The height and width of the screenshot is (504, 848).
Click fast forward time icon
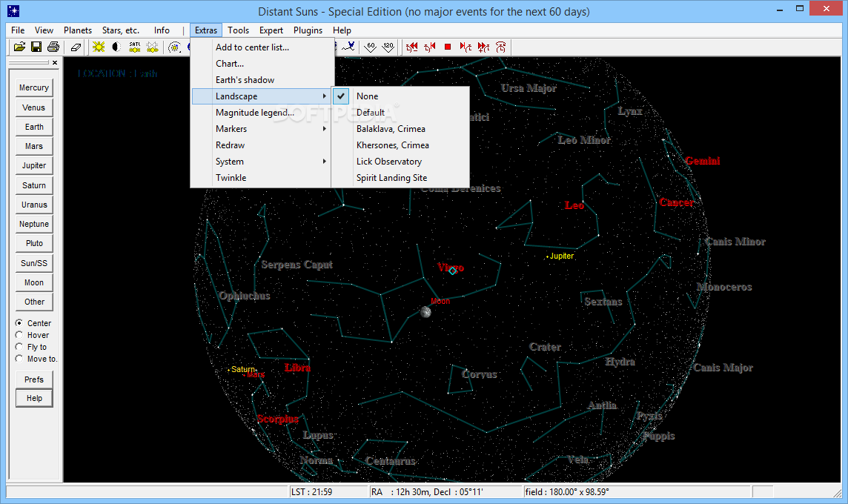[x=483, y=47]
